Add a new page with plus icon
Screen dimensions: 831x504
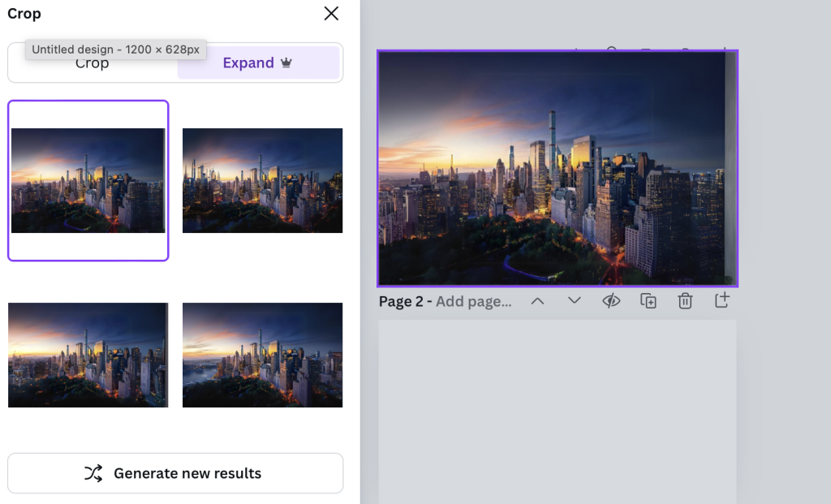(x=721, y=301)
